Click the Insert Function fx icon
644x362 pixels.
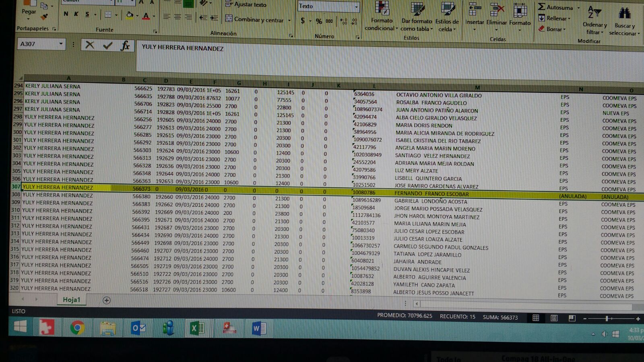click(125, 45)
